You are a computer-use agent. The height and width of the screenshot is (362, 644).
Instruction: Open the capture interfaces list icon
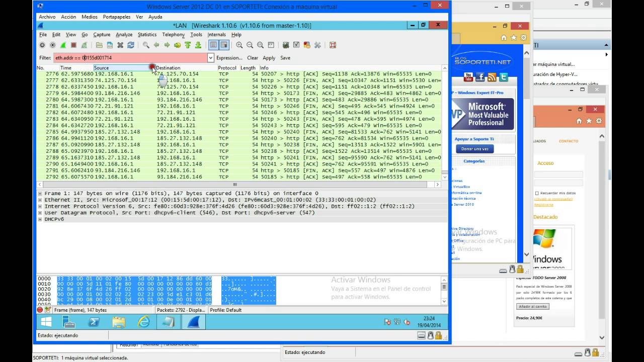click(42, 45)
